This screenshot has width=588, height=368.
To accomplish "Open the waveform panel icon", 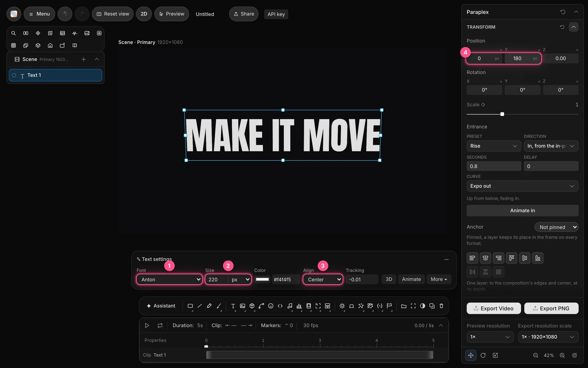I will point(75,33).
